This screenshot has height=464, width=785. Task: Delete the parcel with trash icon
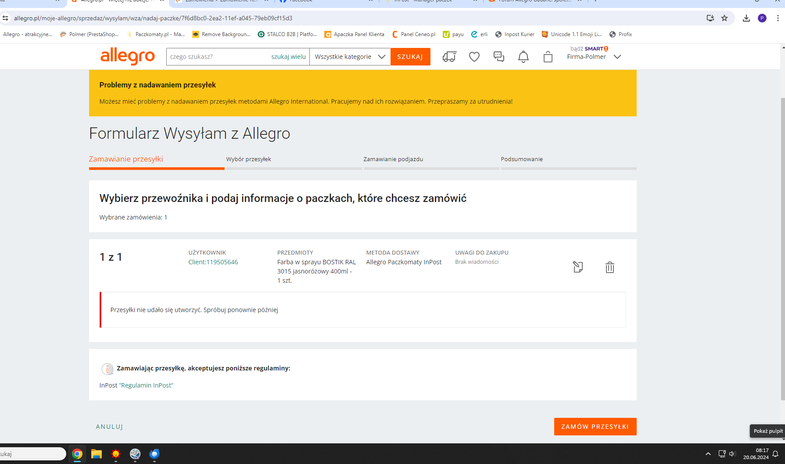pos(610,267)
